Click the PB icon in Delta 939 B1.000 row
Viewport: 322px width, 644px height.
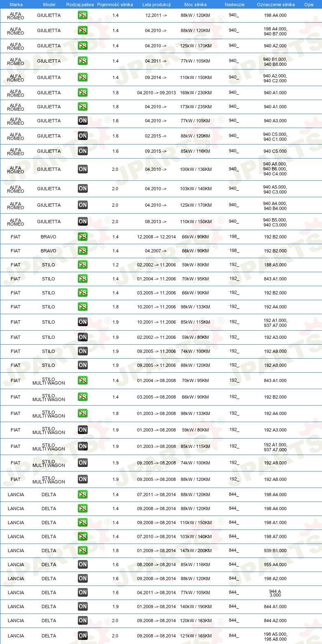click(x=83, y=551)
